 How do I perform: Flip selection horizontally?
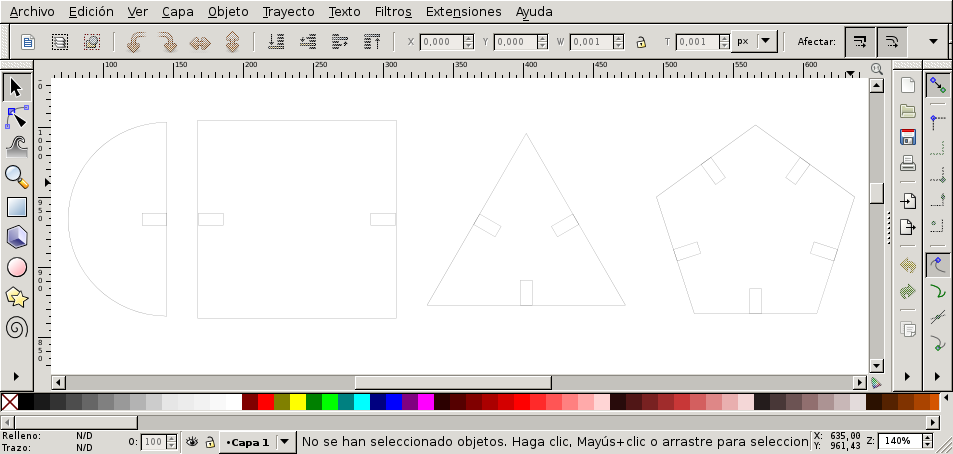click(199, 43)
